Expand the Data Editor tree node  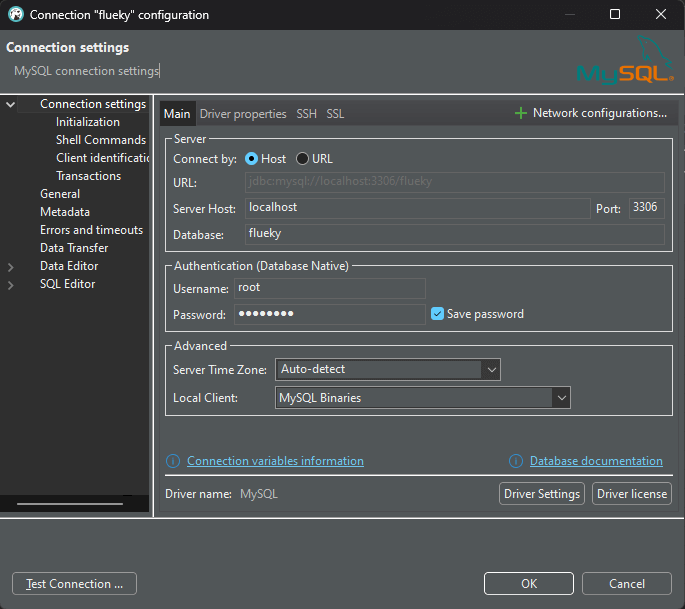11,267
